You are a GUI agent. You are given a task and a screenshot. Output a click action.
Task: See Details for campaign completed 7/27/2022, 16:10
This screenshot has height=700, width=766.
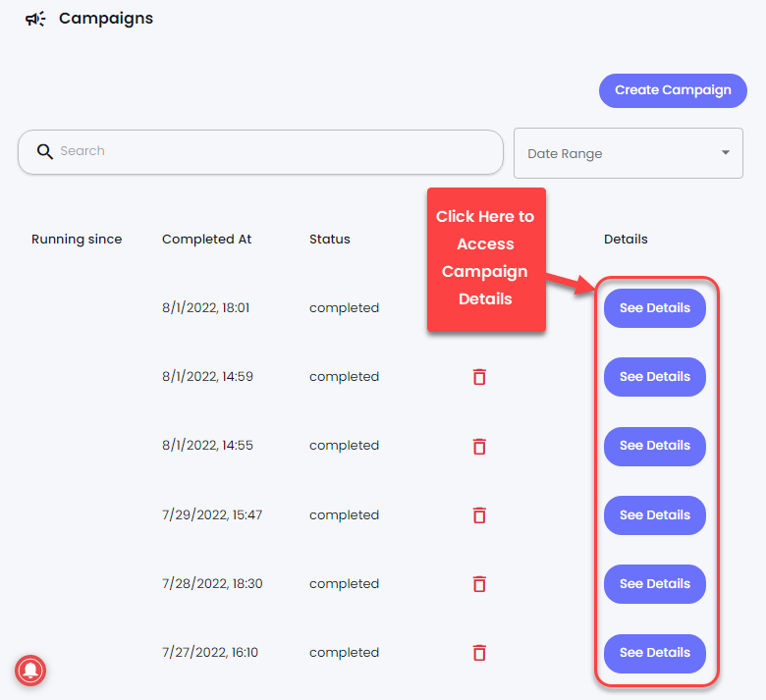[655, 653]
